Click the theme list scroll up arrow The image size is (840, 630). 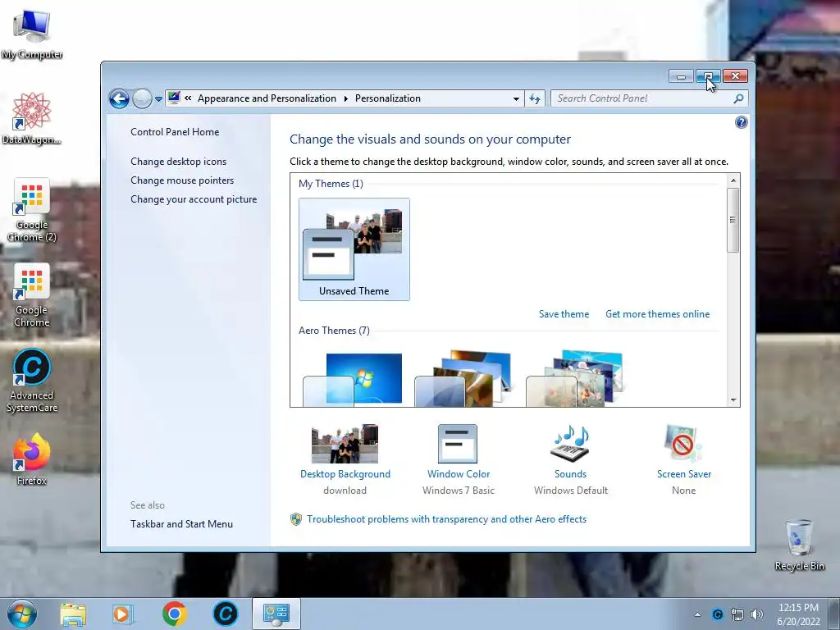pos(733,180)
